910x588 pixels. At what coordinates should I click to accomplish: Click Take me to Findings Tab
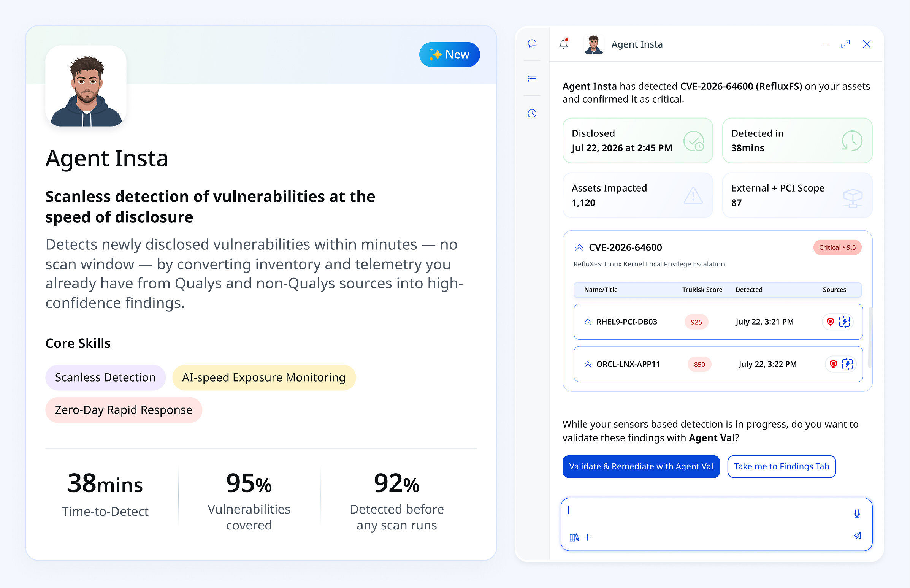(782, 467)
